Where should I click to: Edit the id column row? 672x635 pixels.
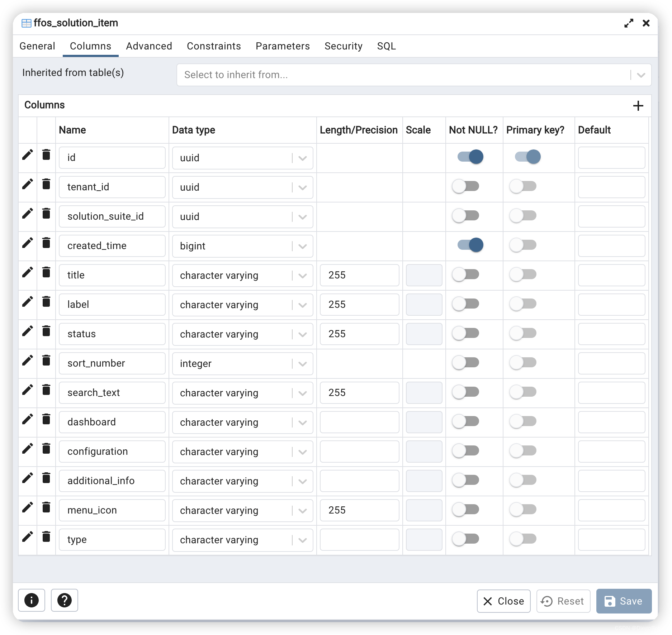[28, 155]
